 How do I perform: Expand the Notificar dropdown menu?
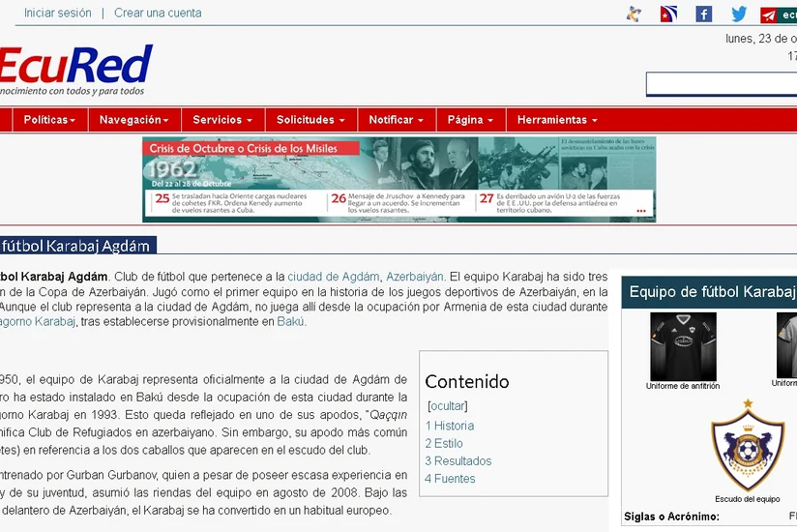[x=396, y=120]
